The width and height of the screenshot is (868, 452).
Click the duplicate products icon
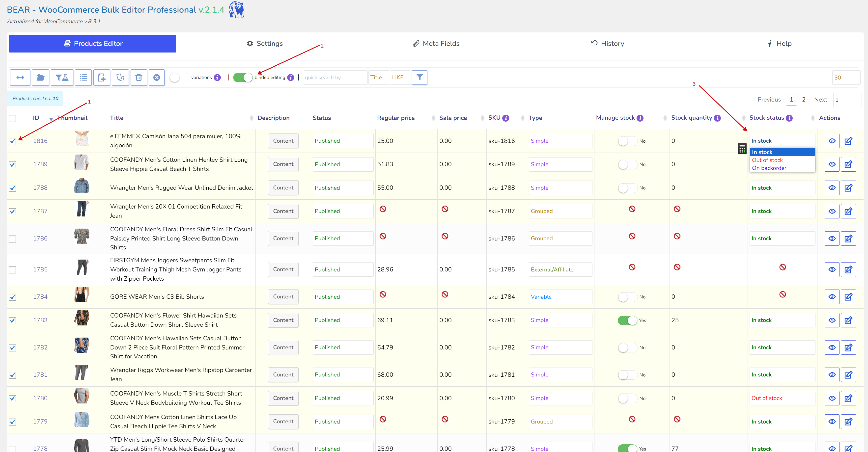pyautogui.click(x=120, y=78)
